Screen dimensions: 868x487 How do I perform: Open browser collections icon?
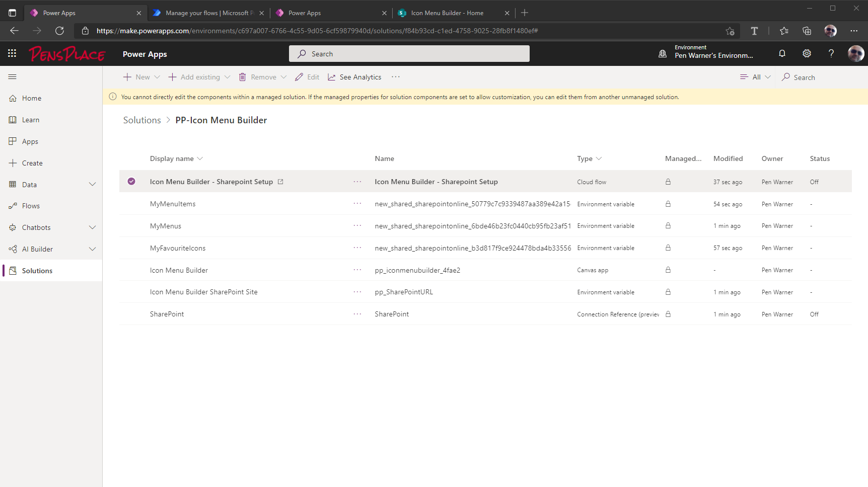click(x=807, y=31)
